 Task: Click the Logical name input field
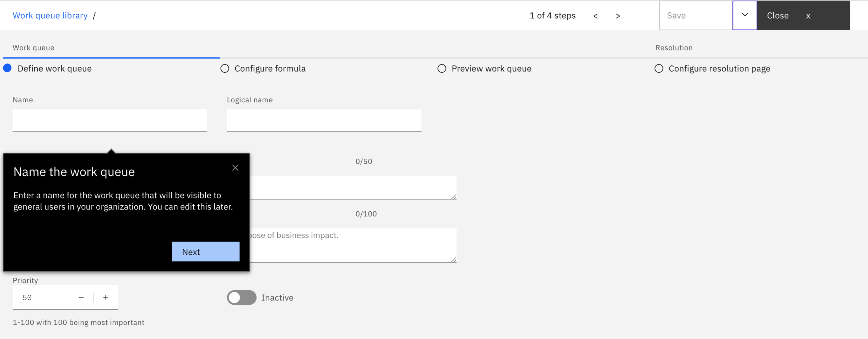pyautogui.click(x=324, y=120)
